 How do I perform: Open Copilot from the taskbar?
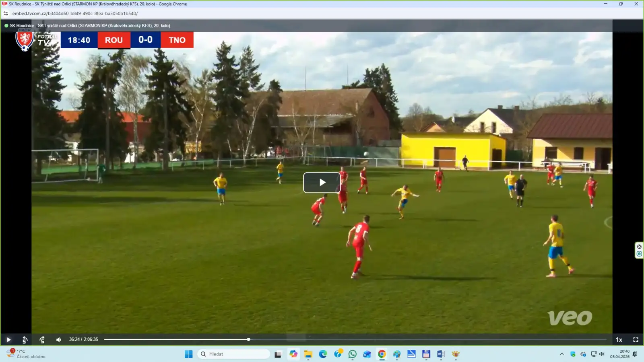coord(293,354)
